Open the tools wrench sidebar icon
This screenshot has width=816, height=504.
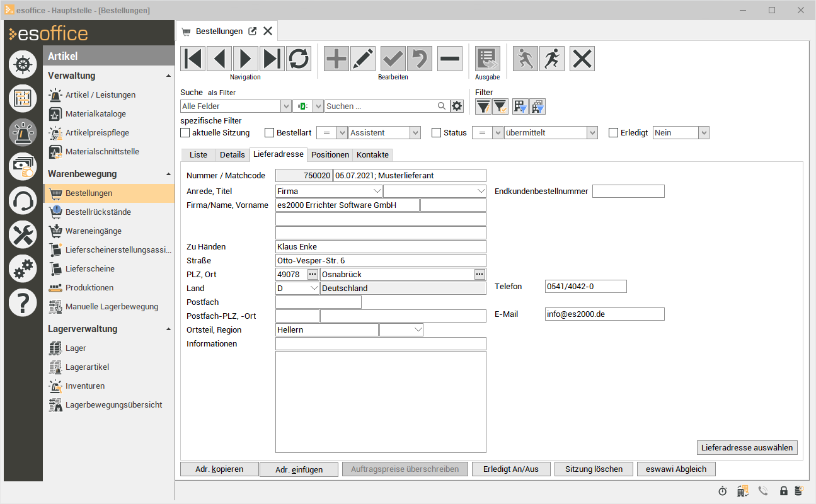pyautogui.click(x=23, y=235)
